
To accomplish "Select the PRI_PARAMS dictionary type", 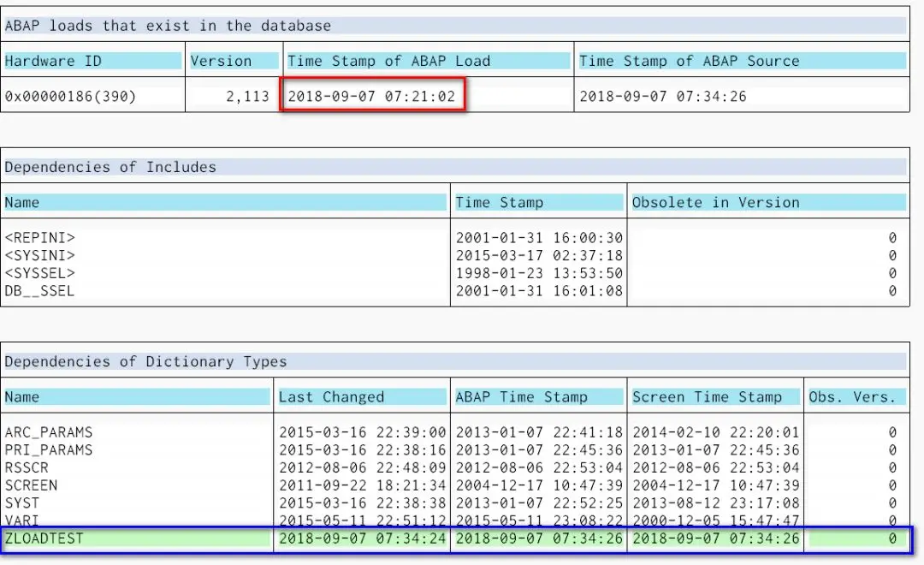I will point(48,450).
